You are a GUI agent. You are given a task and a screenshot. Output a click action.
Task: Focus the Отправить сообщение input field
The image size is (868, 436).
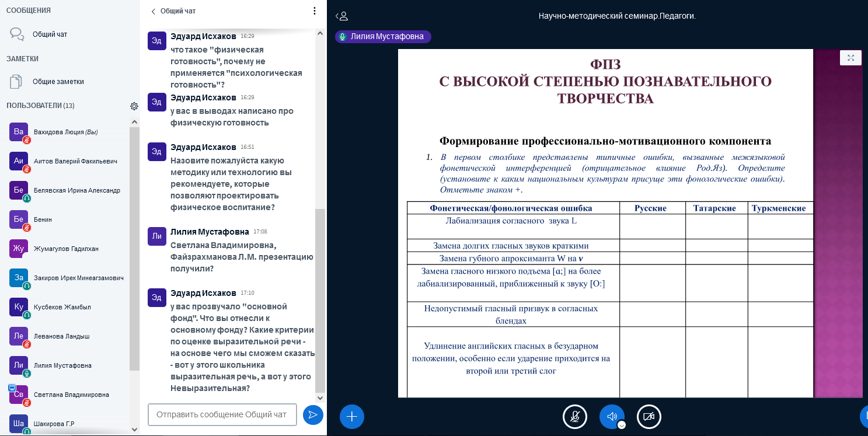click(x=222, y=415)
